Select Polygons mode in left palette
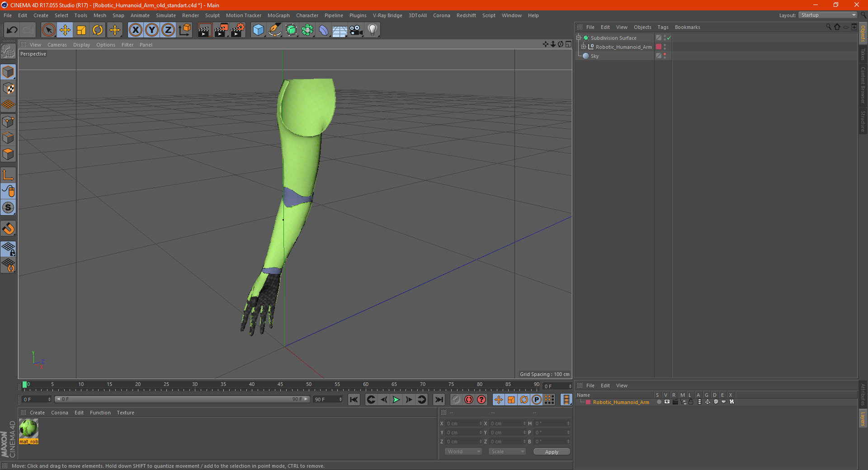 [x=8, y=154]
